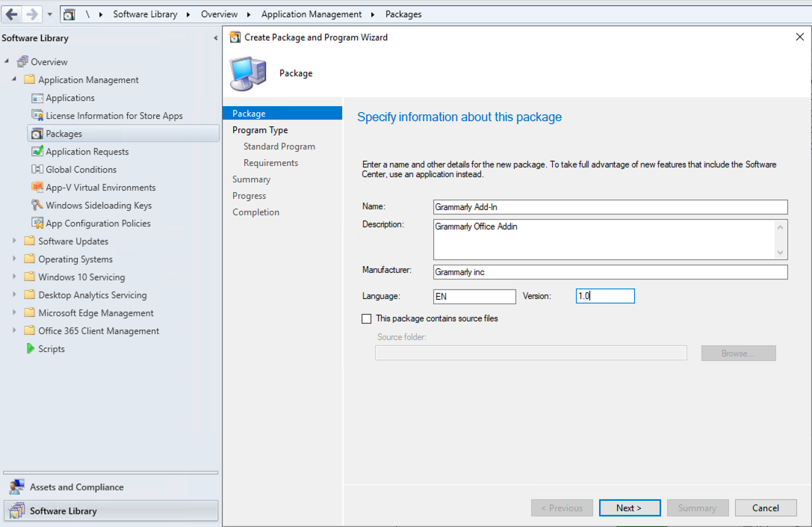Select the Completion wizard step

[255, 212]
